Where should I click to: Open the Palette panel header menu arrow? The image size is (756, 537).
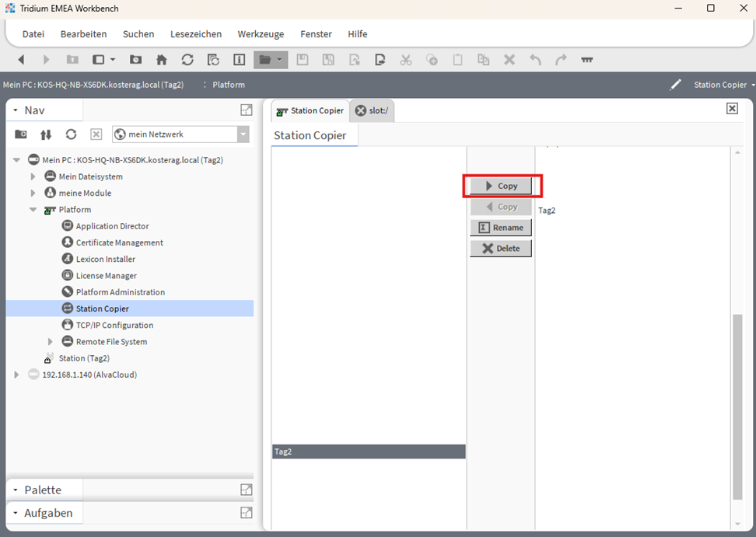click(x=16, y=490)
